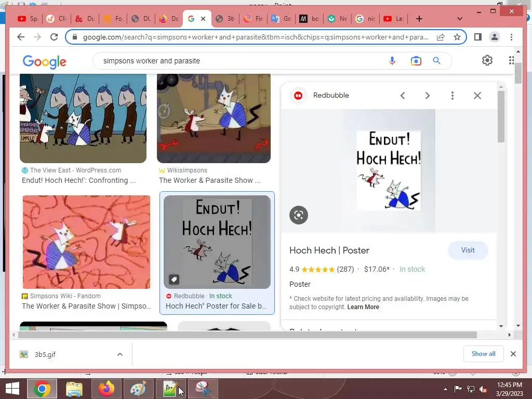532x399 pixels.
Task: Switch to the nic Google tab
Action: tap(365, 19)
